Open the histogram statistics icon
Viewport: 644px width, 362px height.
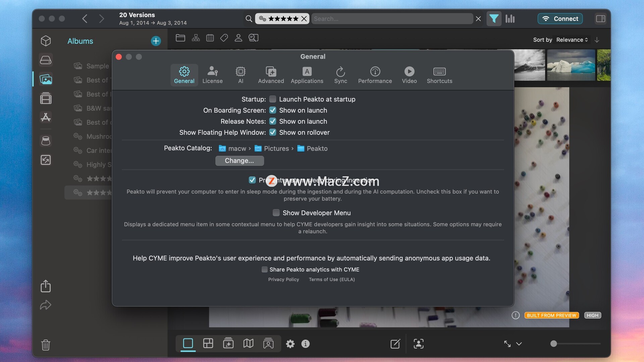click(510, 19)
